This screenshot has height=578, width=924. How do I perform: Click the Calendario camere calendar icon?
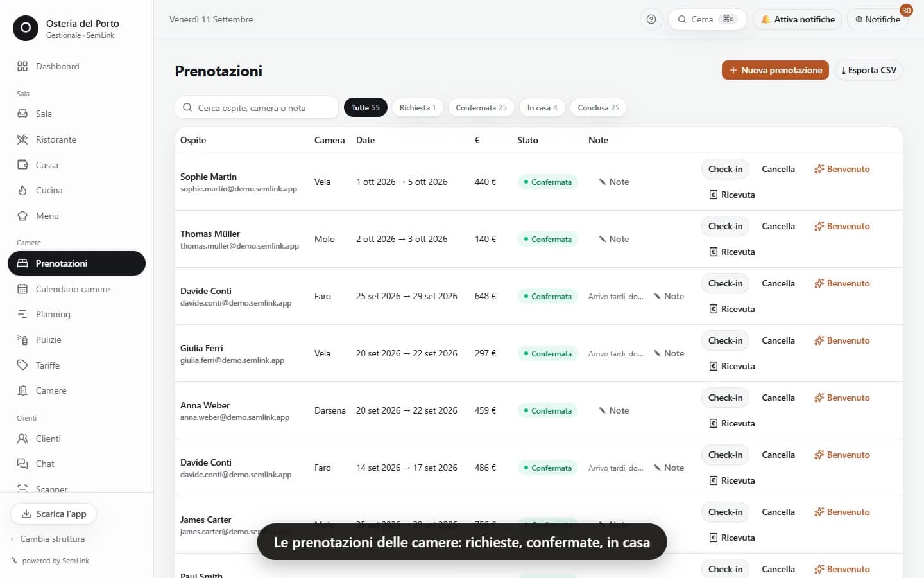(x=22, y=289)
